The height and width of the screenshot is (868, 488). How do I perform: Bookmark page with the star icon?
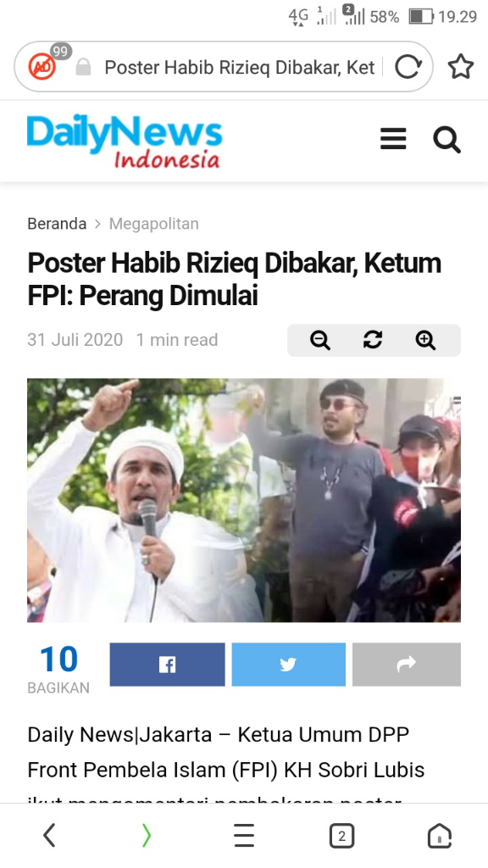[x=460, y=67]
